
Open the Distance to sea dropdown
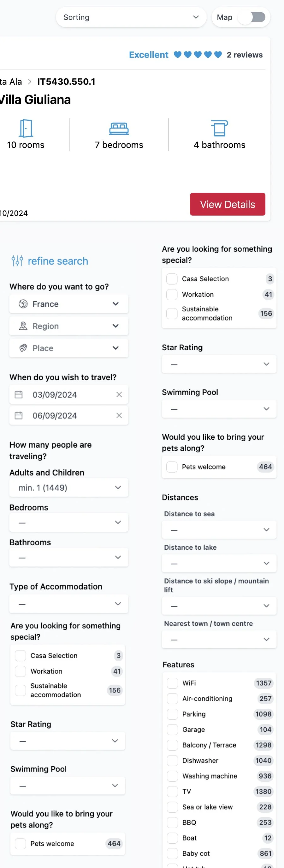pos(219,530)
